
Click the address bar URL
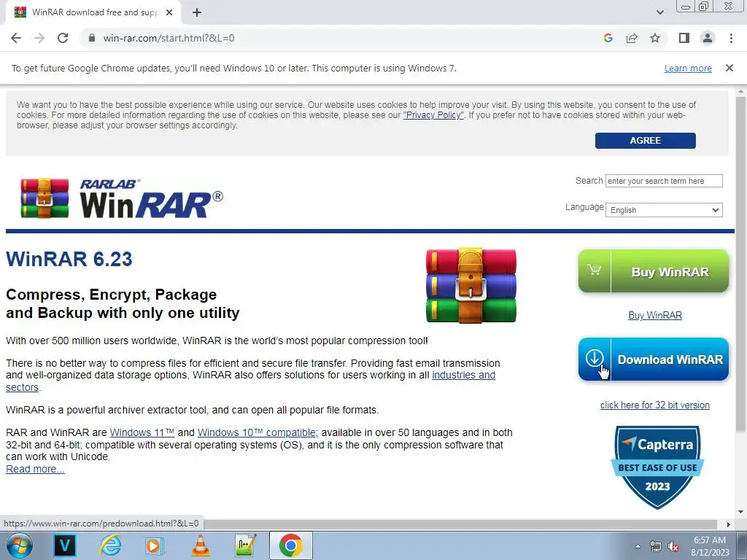tap(169, 38)
